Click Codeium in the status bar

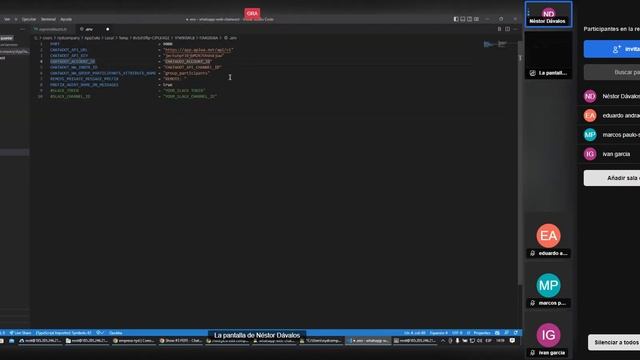[116, 333]
